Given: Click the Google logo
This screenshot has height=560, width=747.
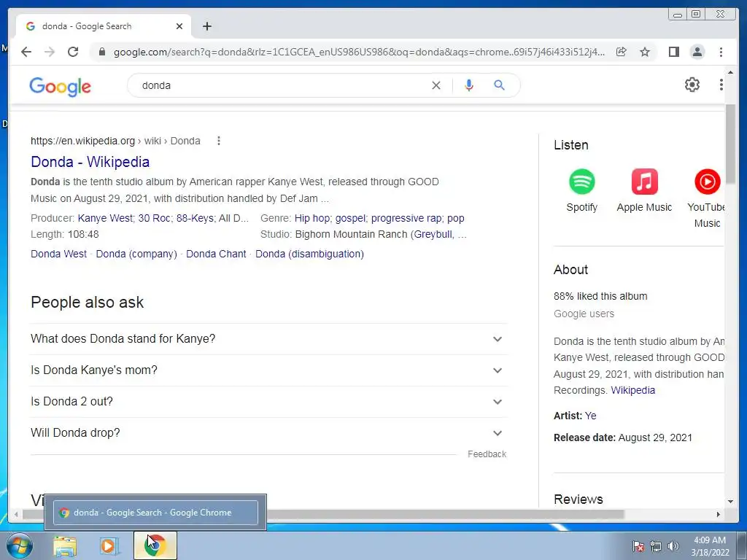Looking at the screenshot, I should pyautogui.click(x=60, y=86).
